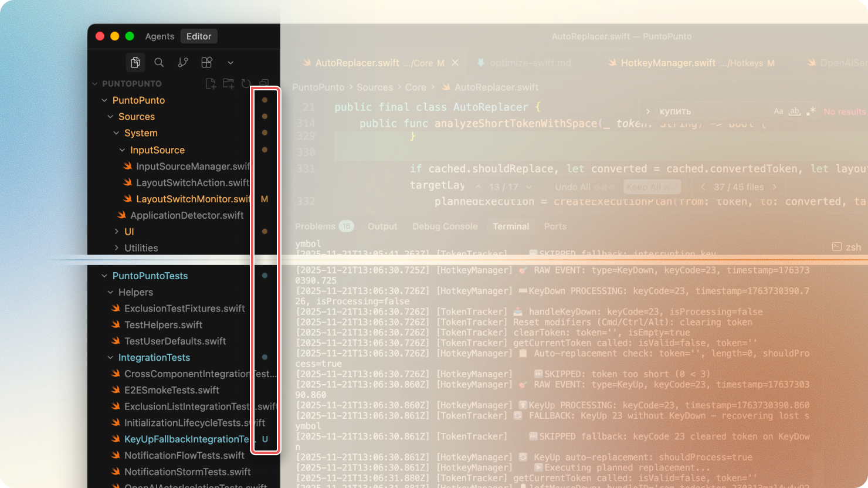Click the Undo All button
The height and width of the screenshot is (488, 868).
[x=585, y=187]
